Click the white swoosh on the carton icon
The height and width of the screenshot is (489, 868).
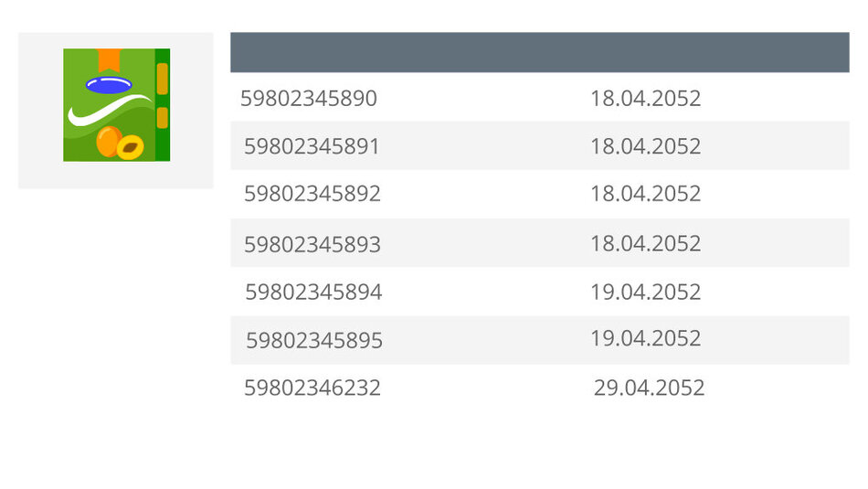coord(109,111)
